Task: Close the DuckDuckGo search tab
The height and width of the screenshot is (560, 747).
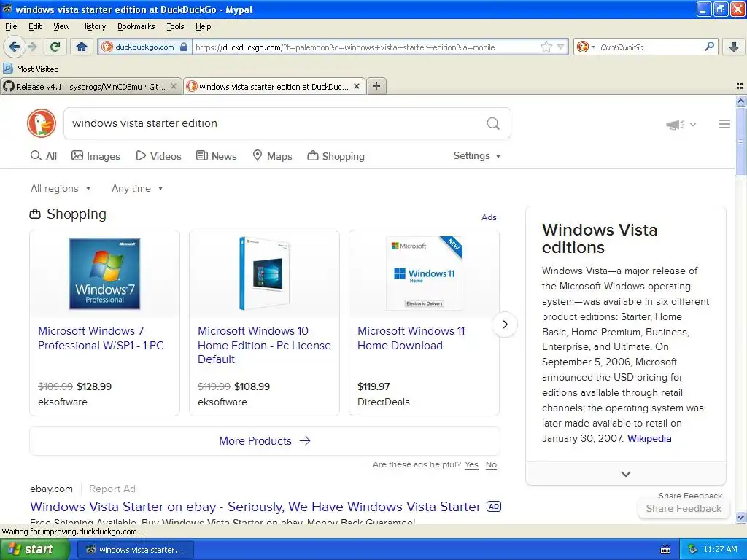Action: point(356,86)
